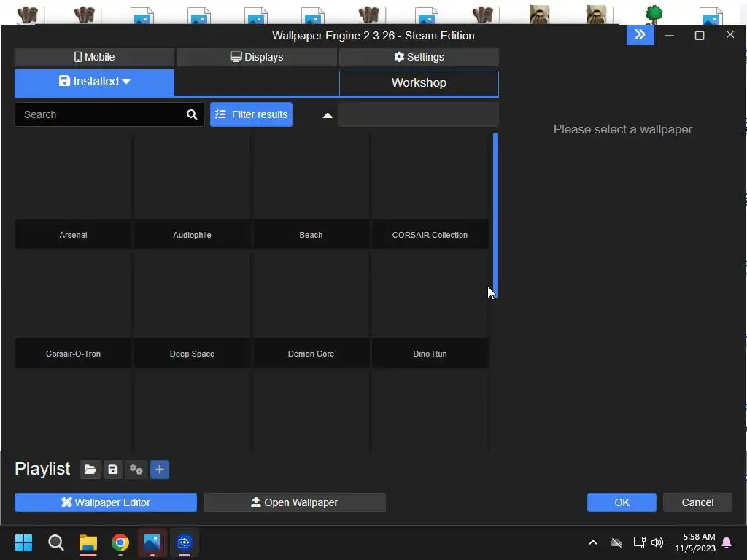Open the Mobile tab
The height and width of the screenshot is (560, 747).
[94, 57]
